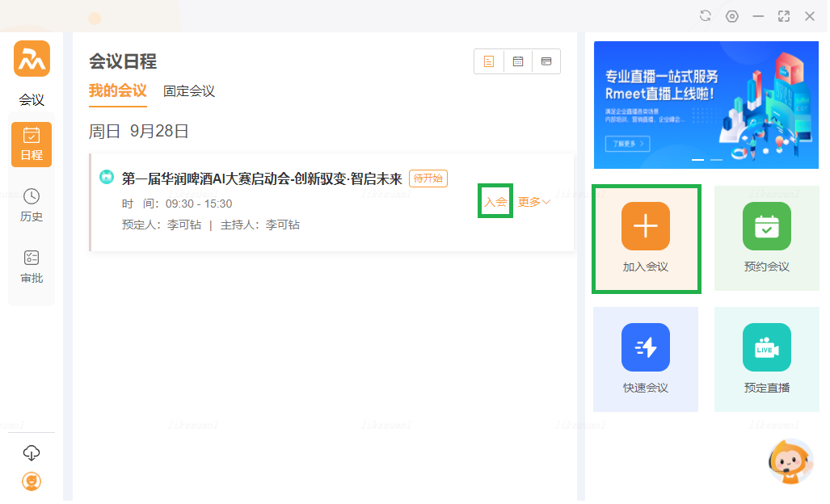Open the 历史 (History) sidebar section
Viewport: 830px width, 504px height.
pos(32,205)
